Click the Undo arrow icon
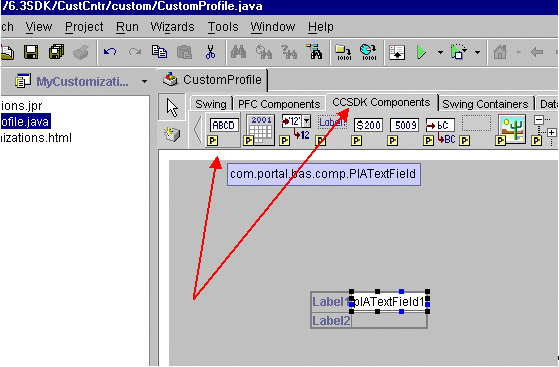Viewport: 559px width, 367px height. point(110,52)
